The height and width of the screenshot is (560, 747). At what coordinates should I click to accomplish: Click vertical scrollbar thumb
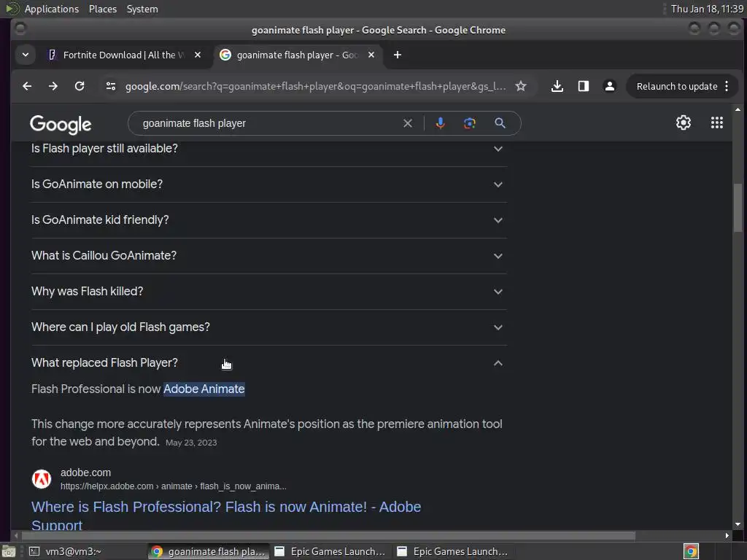click(x=738, y=208)
